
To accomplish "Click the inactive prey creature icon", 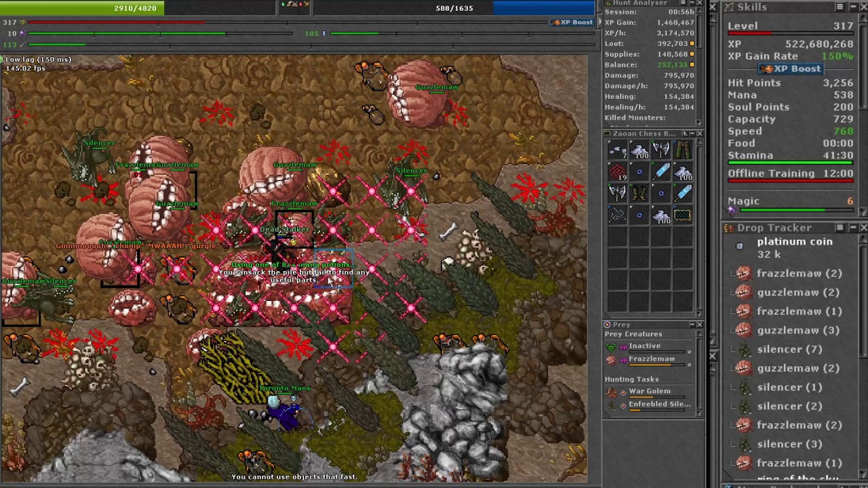I will click(x=611, y=347).
